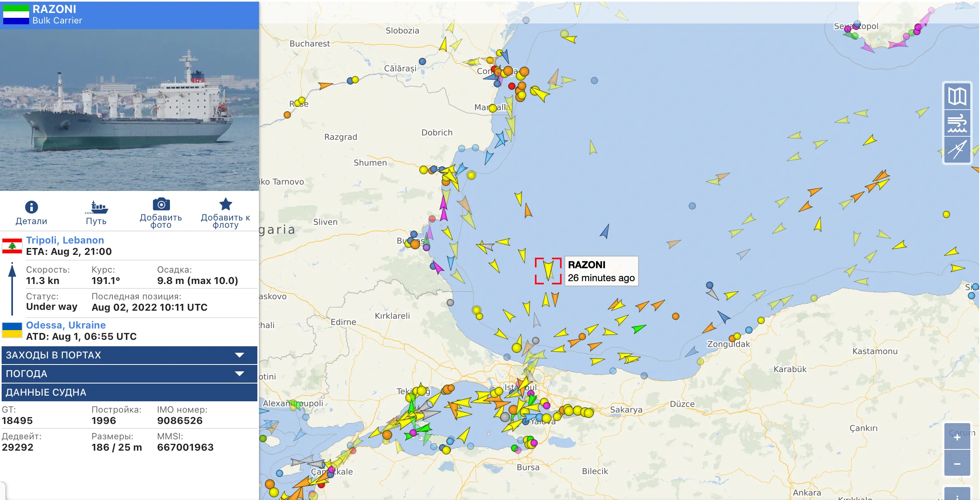Click the RAZONI ship photo
The height and width of the screenshot is (500, 980).
tap(129, 110)
